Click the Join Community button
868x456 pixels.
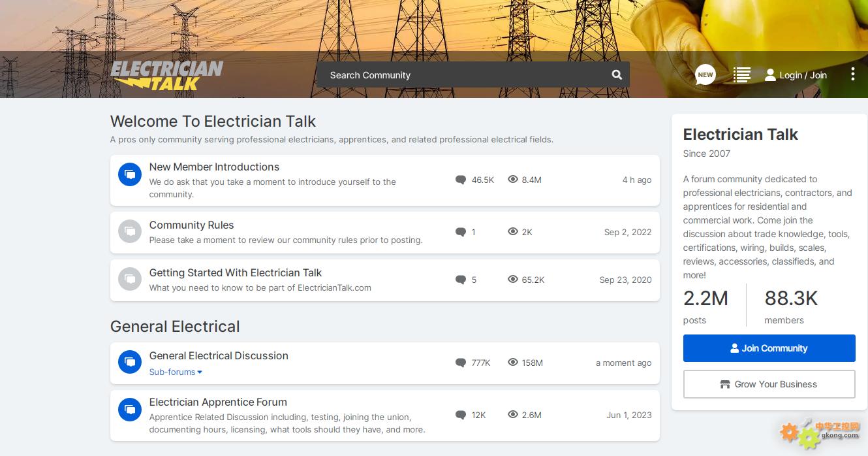point(769,348)
